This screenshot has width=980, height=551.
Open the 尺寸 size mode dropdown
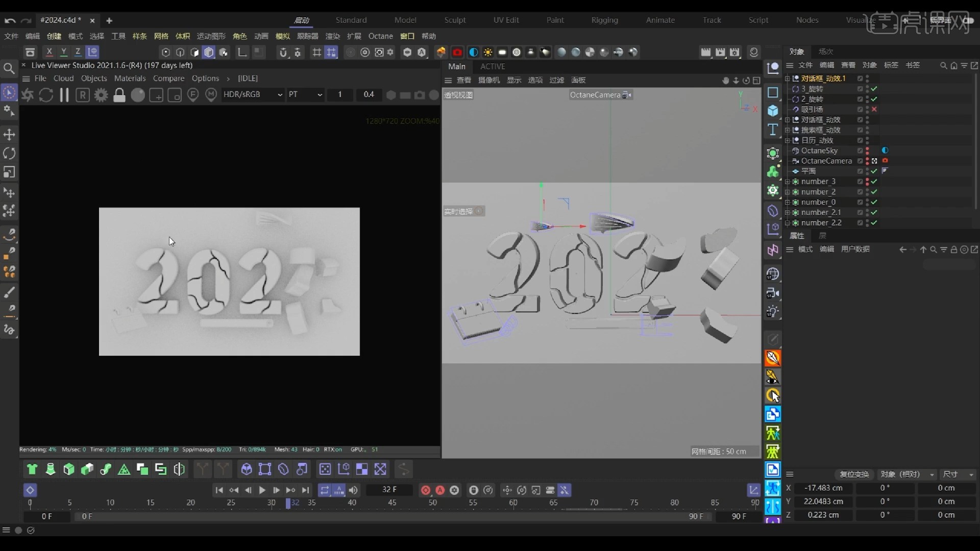coord(958,474)
